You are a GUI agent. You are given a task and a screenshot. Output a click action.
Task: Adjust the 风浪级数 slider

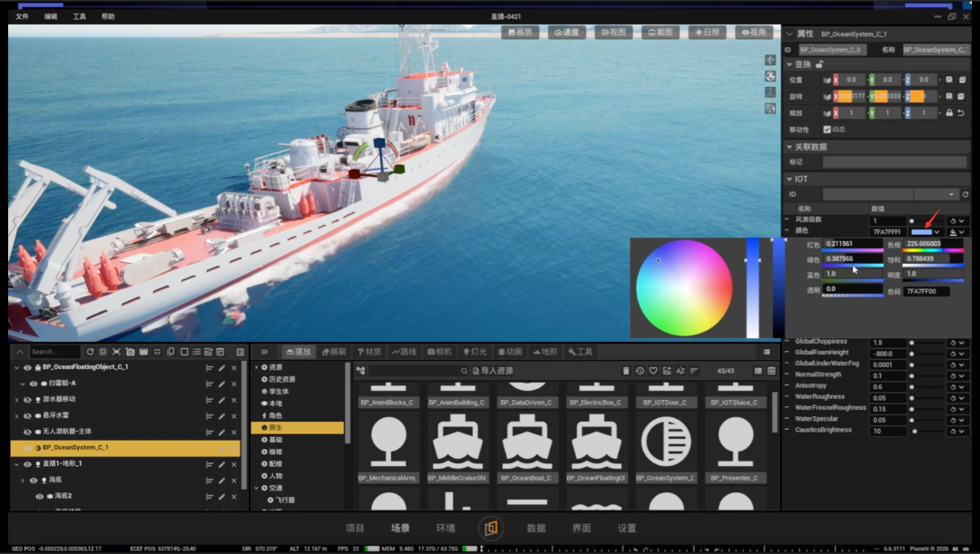point(926,221)
